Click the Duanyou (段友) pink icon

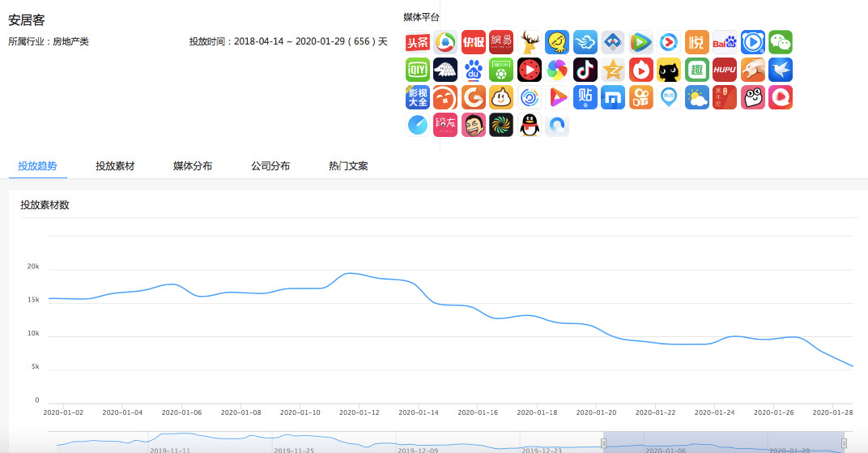coord(445,125)
